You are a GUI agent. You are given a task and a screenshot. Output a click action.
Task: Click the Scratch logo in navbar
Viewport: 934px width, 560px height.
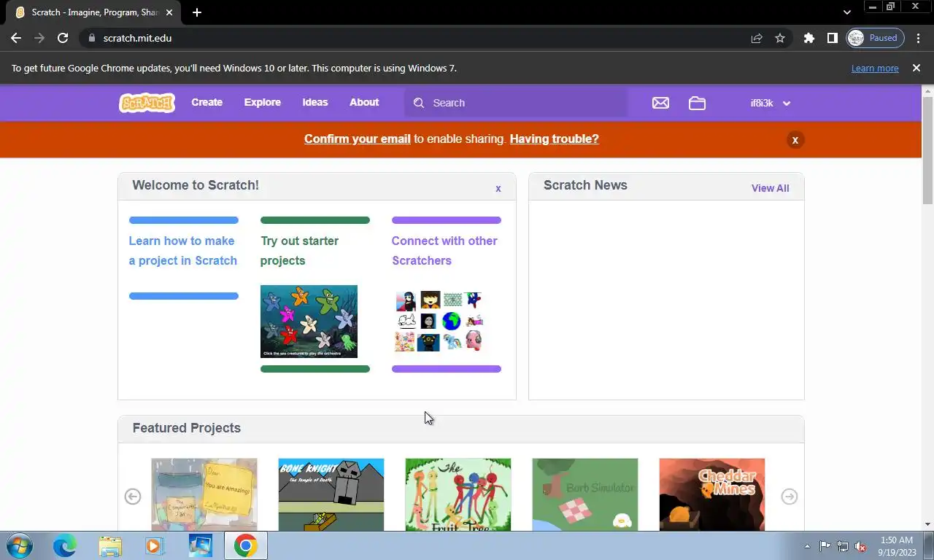[147, 103]
